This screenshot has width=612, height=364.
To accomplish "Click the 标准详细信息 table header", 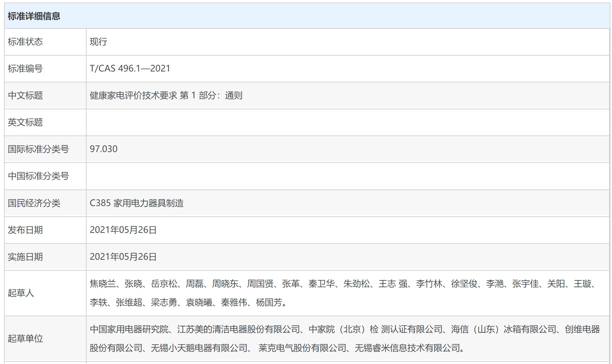I will [34, 16].
